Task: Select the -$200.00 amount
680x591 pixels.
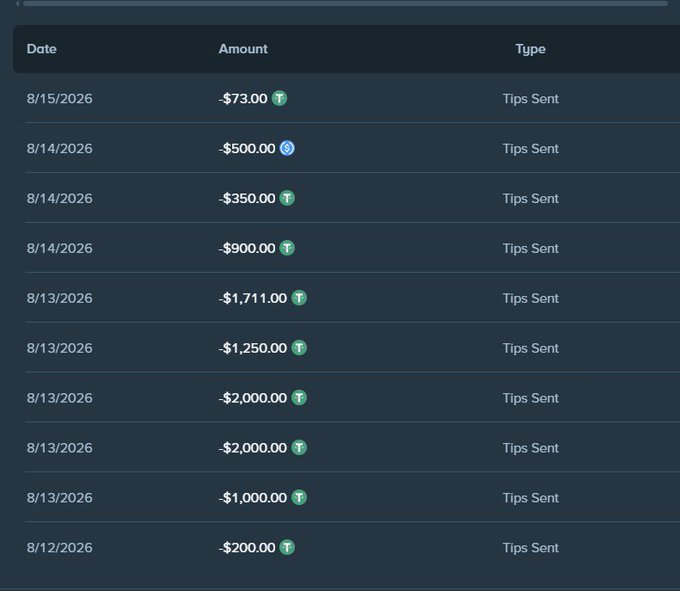Action: (247, 547)
